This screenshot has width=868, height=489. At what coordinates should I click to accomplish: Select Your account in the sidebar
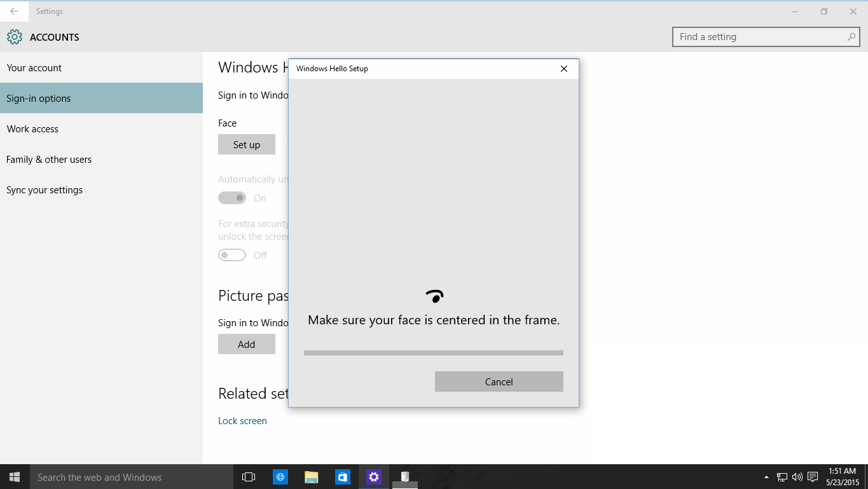coord(101,67)
